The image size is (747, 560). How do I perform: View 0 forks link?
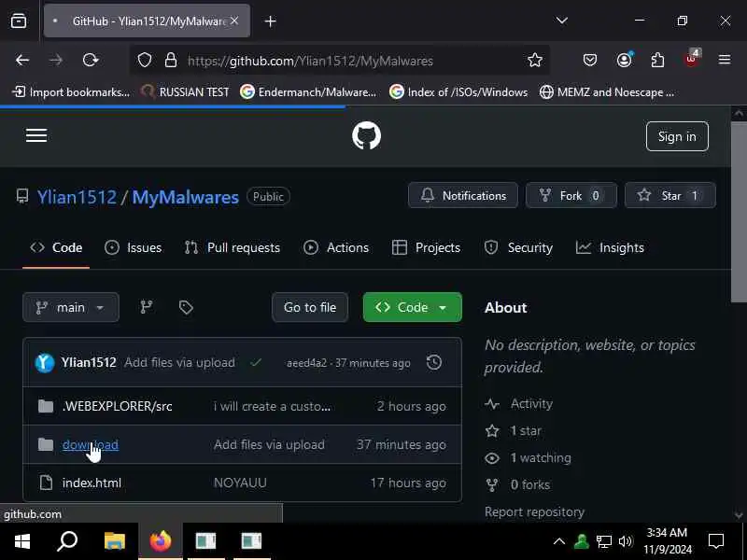517,484
